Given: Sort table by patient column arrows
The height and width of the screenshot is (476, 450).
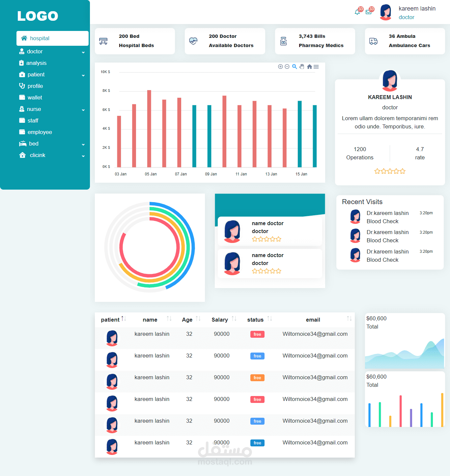Looking at the screenshot, I should point(124,318).
